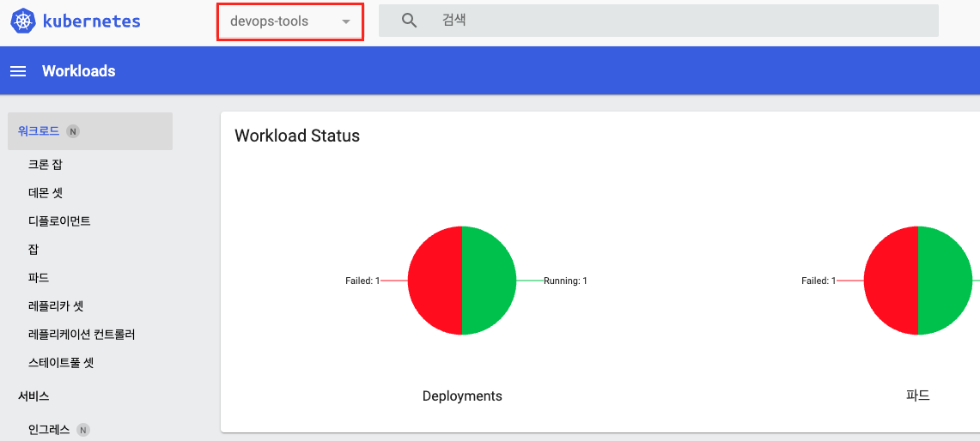Screen dimensions: 980x441
Task: Click the Workload Status heading
Action: [297, 136]
